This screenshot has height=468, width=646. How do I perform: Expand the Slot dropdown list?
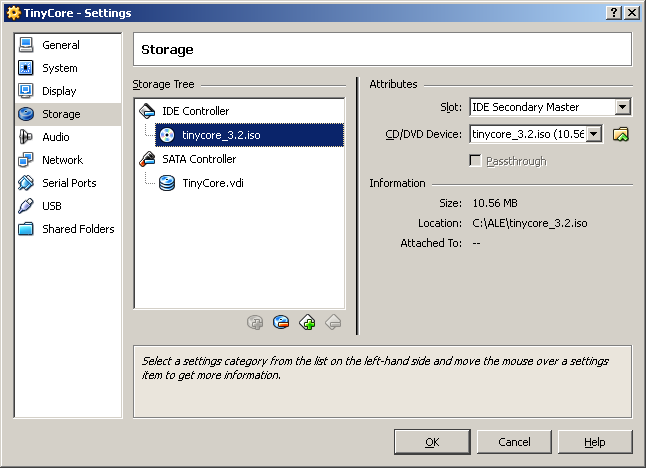click(x=623, y=107)
